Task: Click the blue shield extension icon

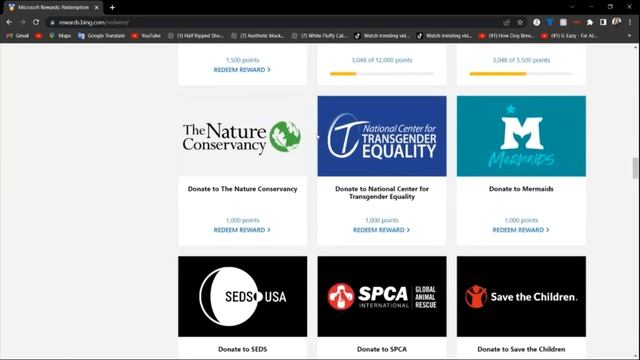Action: point(550,22)
